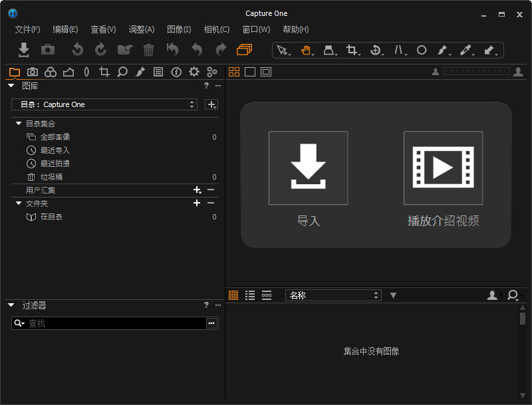Collapse the 过滤器 panel
532x405 pixels.
click(11, 305)
